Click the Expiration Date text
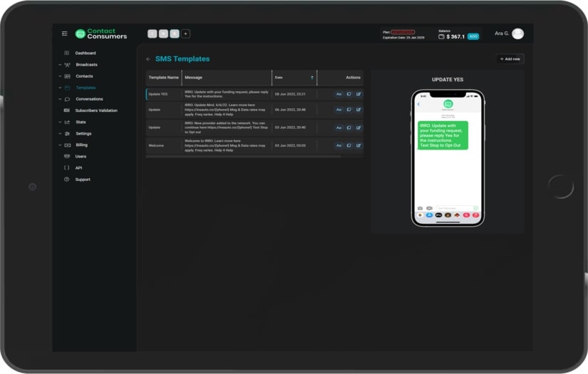Image resolution: width=588 pixels, height=374 pixels. (x=403, y=38)
